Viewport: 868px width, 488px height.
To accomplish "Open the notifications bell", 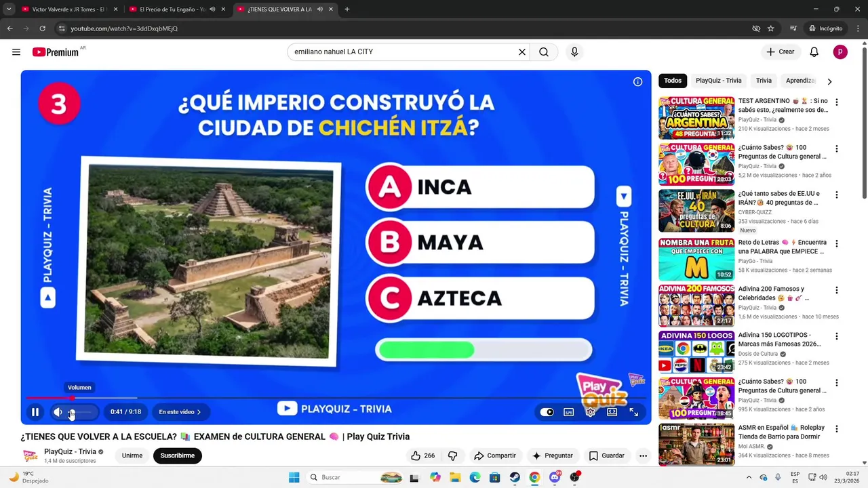I will pyautogui.click(x=814, y=52).
